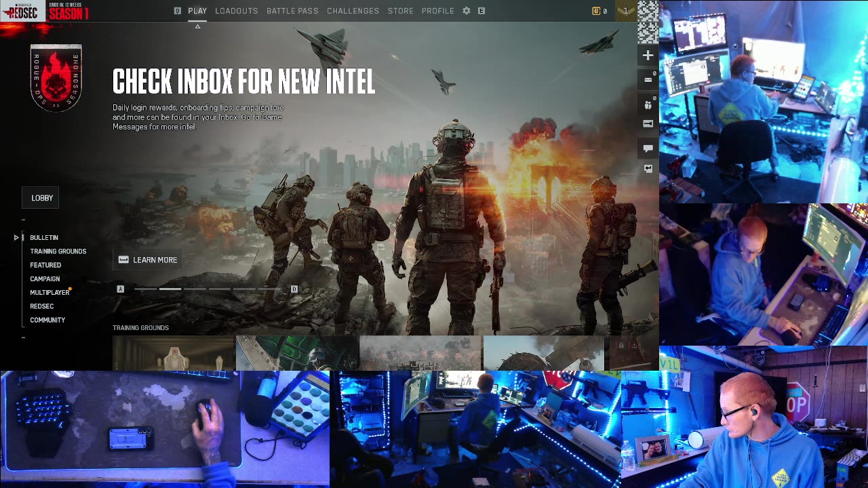Image resolution: width=868 pixels, height=488 pixels.
Task: Open the green helicopter pilot thumbnail
Action: (x=297, y=353)
